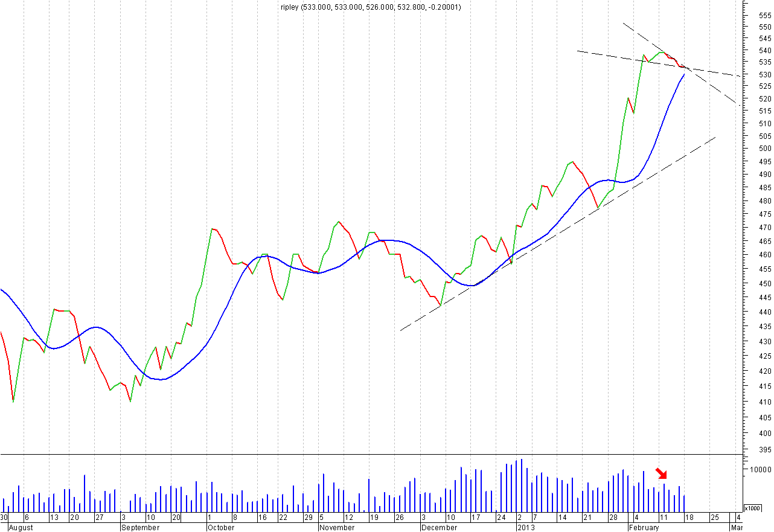The image size is (774, 532).
Task: Select the 550 price axis label
Action: tap(764, 27)
